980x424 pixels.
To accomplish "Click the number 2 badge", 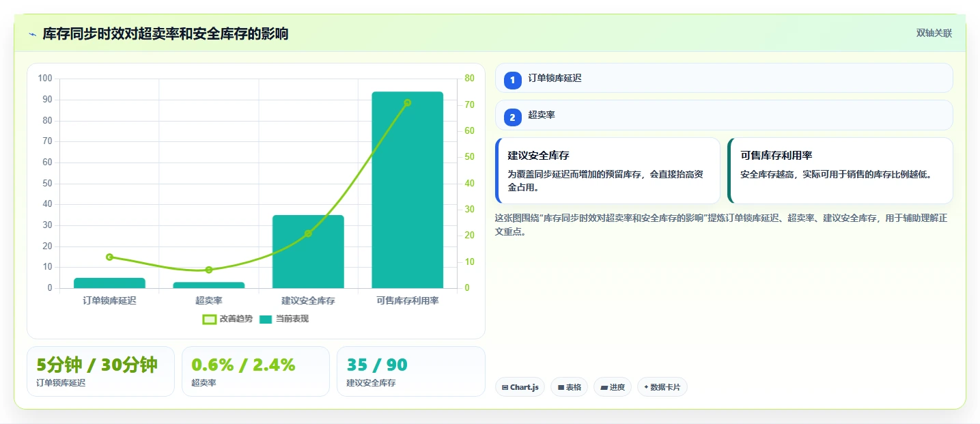I will [512, 117].
